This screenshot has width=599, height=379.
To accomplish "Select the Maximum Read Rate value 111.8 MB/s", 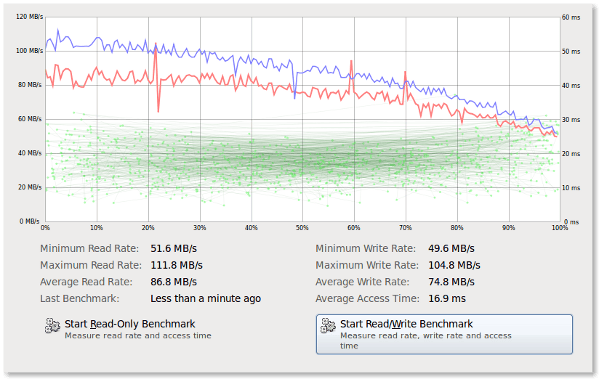I will point(176,265).
